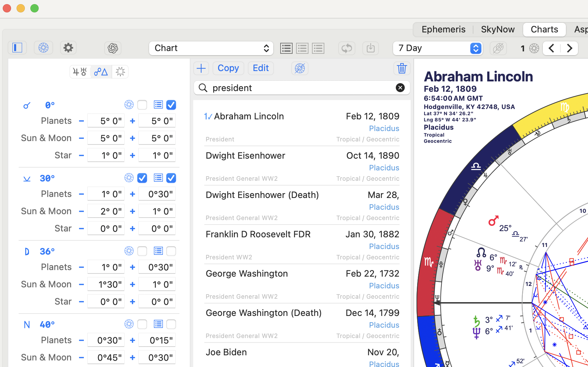Open the Chart view dropdown
Image resolution: width=588 pixels, height=367 pixels.
coord(211,48)
